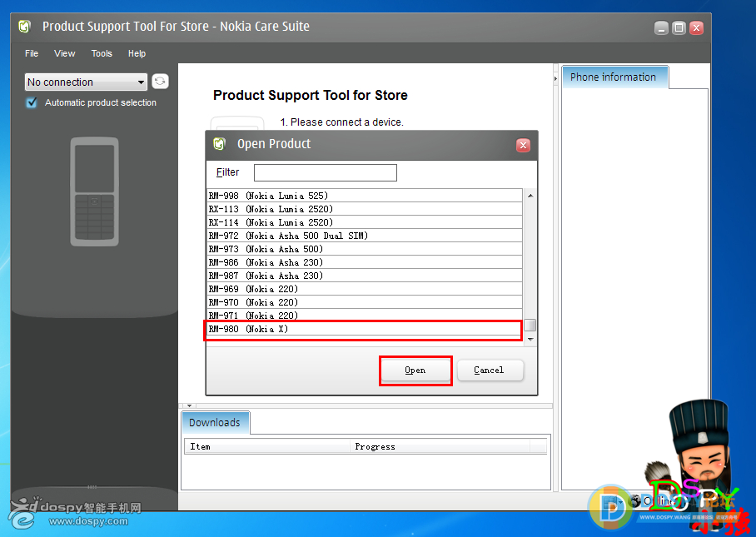Select RM-973 (Nokia Asha 500)
The width and height of the screenshot is (756, 537).
pyautogui.click(x=365, y=249)
